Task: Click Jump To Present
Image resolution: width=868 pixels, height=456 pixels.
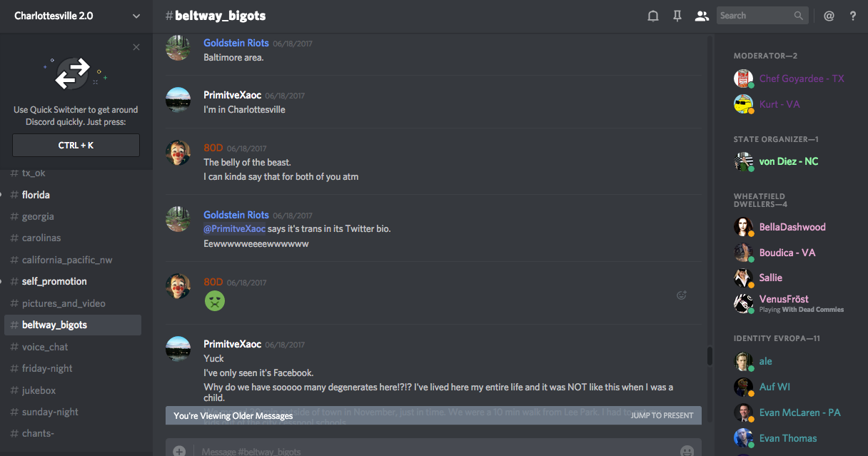Action: pos(662,415)
